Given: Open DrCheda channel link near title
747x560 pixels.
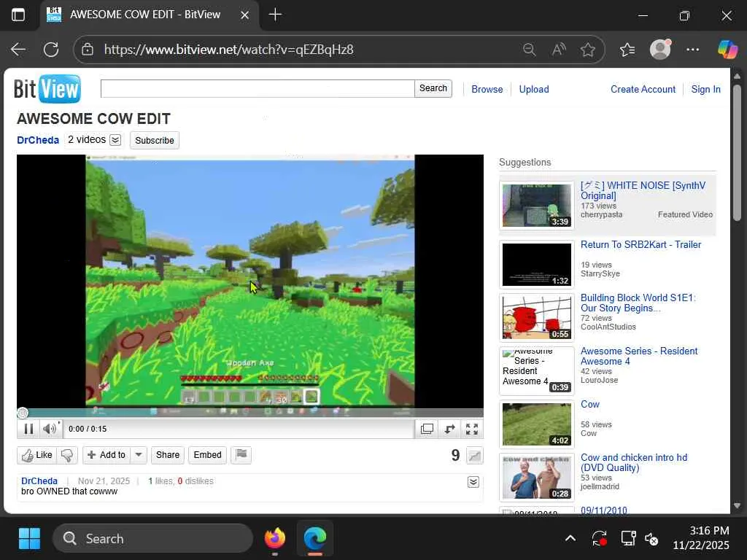Looking at the screenshot, I should [38, 140].
